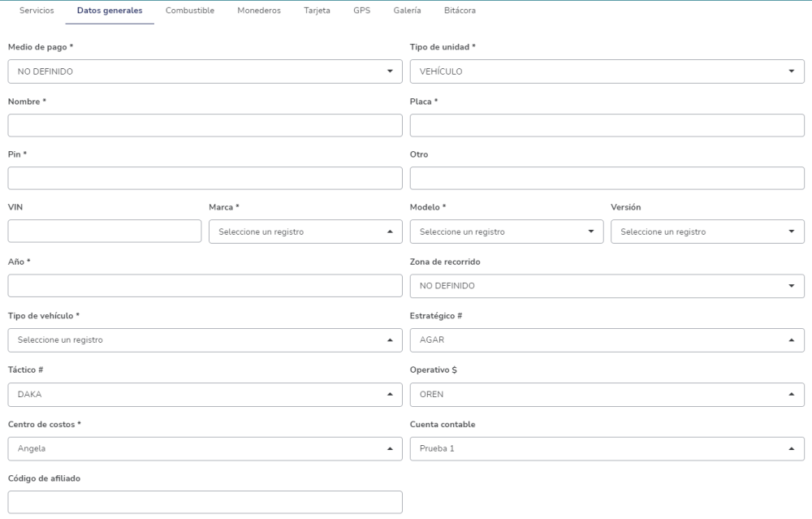812x519 pixels.
Task: Switch to the Galería tab
Action: coord(407,11)
